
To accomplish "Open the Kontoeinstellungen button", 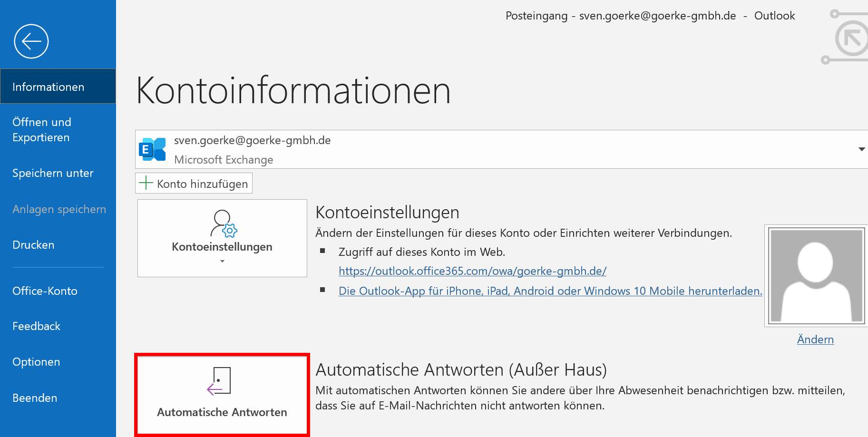I will pos(222,238).
